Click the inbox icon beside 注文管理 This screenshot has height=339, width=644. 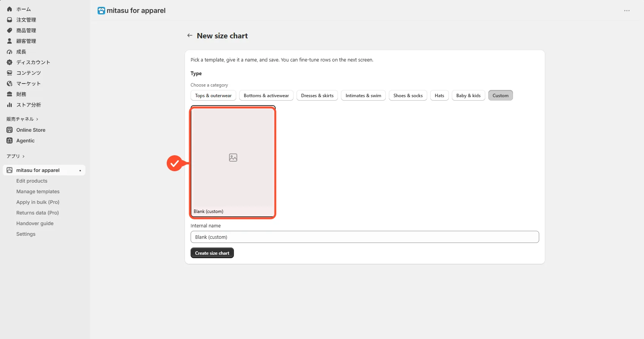point(9,20)
